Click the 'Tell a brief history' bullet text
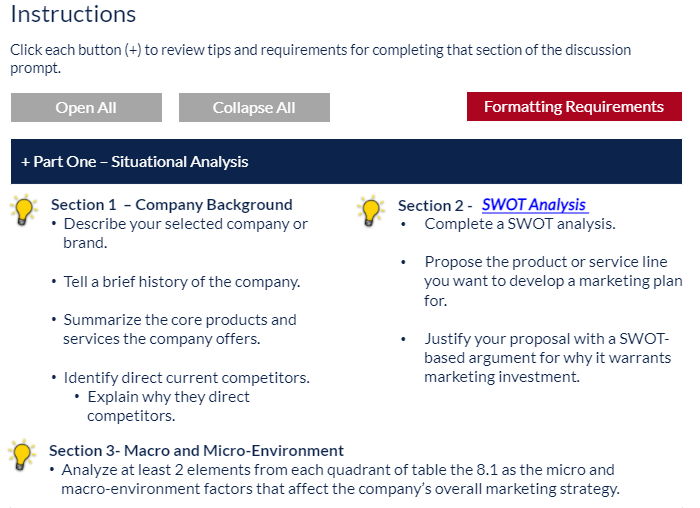Viewport: 700px width, 508px height. (x=182, y=282)
